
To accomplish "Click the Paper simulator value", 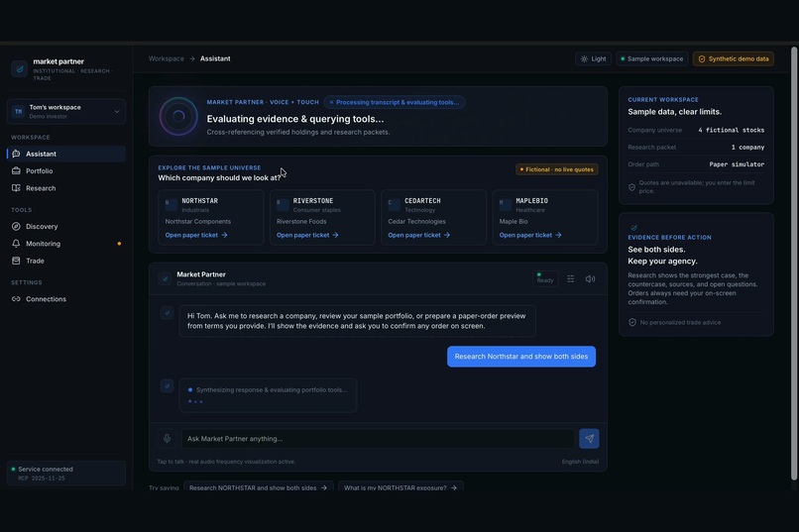I will (x=737, y=164).
